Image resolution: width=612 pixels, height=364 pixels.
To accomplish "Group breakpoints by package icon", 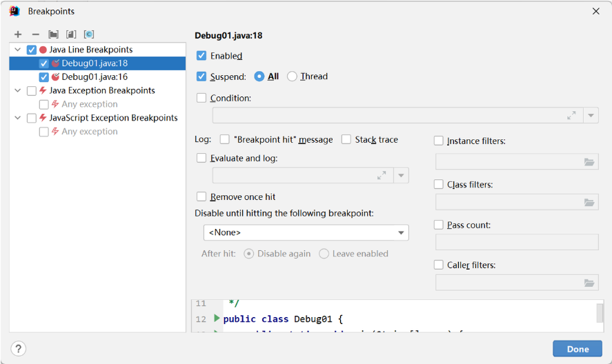I will click(53, 34).
